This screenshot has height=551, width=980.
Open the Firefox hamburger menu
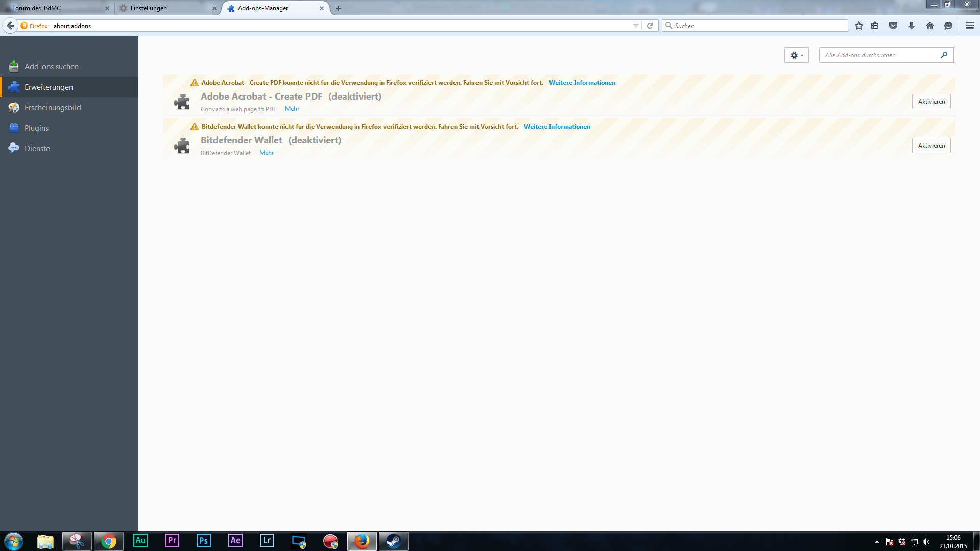(x=969, y=26)
